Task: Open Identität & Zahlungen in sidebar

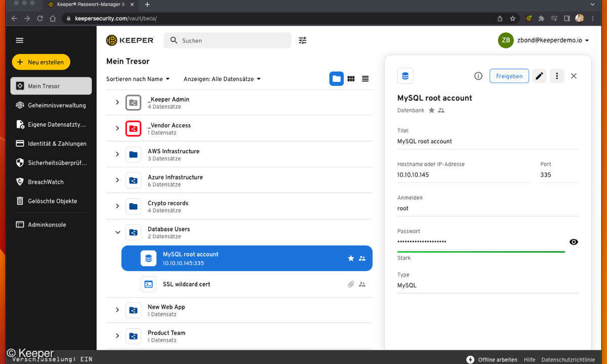Action: pos(51,144)
